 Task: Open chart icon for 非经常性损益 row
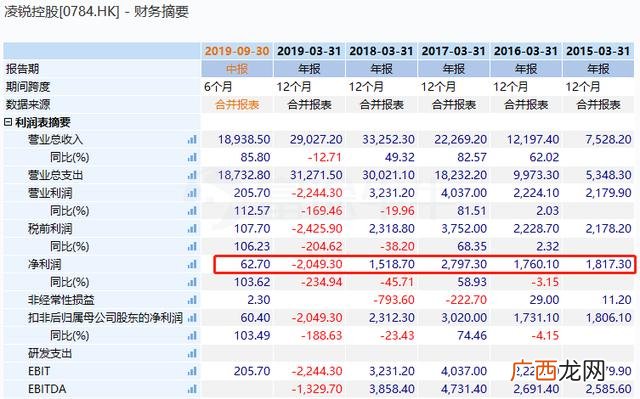click(x=192, y=300)
